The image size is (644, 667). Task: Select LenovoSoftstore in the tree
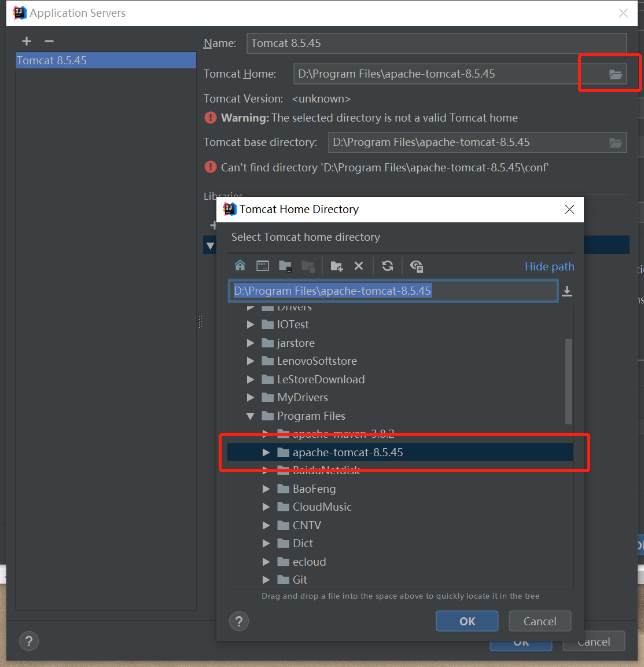click(x=400, y=361)
